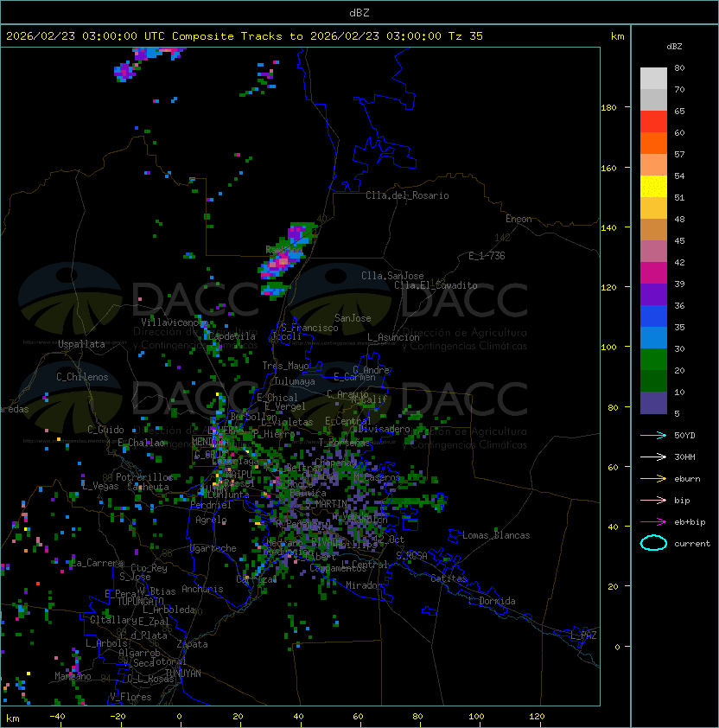Select the light blue 35-30 dBZ swatch

[x=653, y=338]
